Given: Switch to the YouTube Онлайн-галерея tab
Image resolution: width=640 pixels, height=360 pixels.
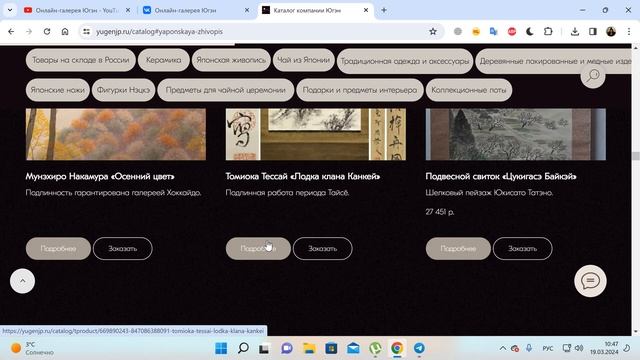Looking at the screenshot, I should [x=78, y=10].
